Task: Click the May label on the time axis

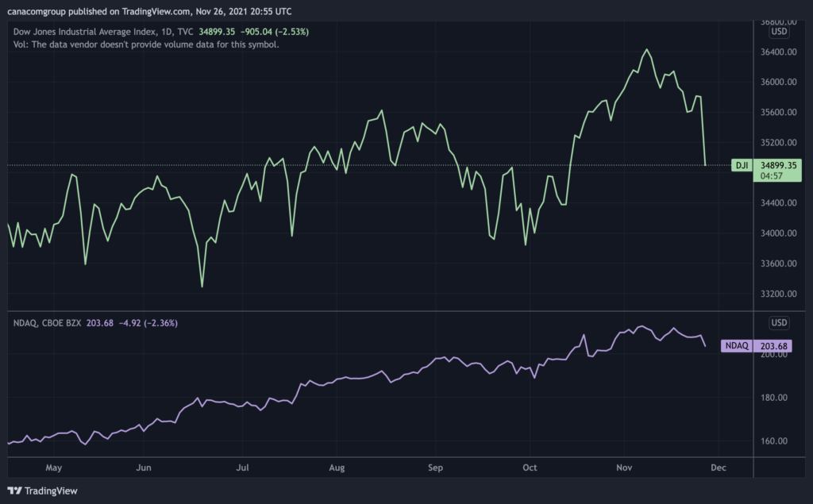Action: point(53,467)
